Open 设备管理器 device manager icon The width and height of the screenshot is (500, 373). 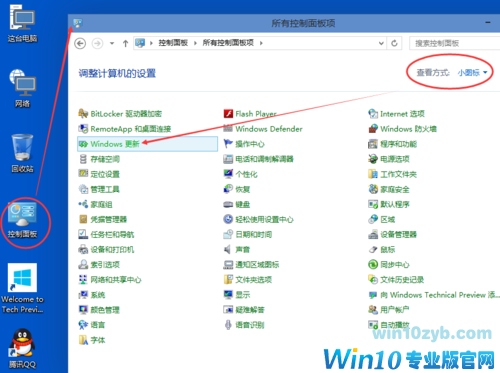pos(373,234)
